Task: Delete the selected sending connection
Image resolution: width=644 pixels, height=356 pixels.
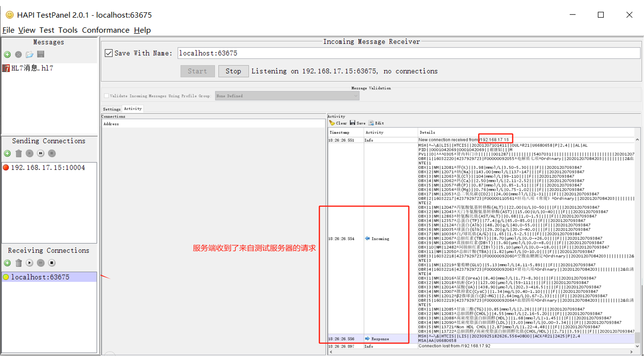Action: (x=19, y=154)
